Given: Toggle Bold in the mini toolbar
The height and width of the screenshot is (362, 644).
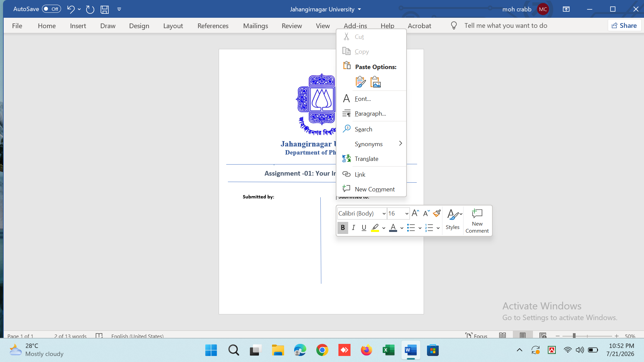Looking at the screenshot, I should (342, 228).
